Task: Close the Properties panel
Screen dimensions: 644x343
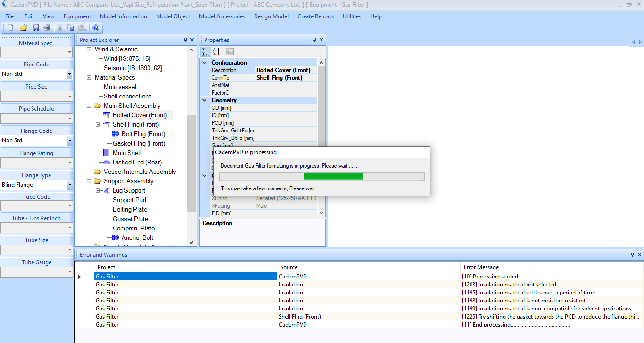Action: (322, 40)
